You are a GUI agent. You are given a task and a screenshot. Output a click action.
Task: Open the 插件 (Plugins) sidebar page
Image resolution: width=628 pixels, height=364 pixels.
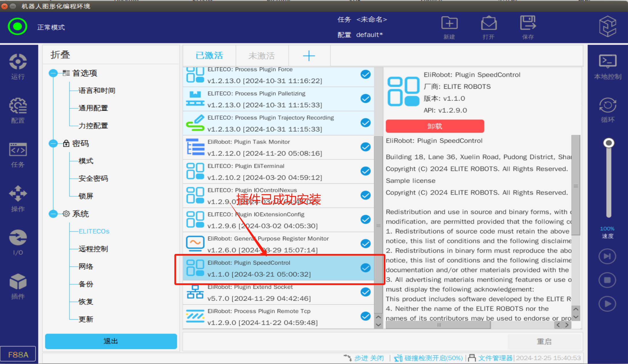[18, 286]
